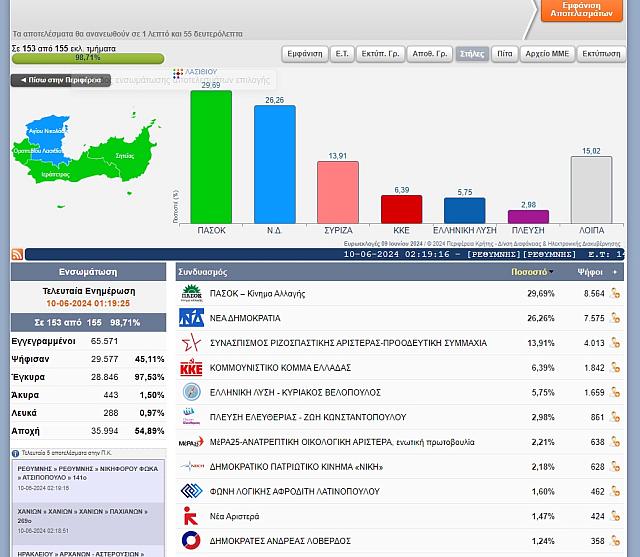Sort table by Ψήφοι column
640x557 pixels.
(590, 272)
